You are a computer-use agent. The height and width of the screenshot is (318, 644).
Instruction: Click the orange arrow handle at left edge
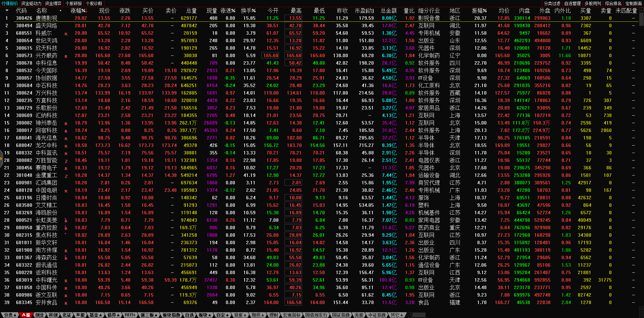click(x=1, y=158)
